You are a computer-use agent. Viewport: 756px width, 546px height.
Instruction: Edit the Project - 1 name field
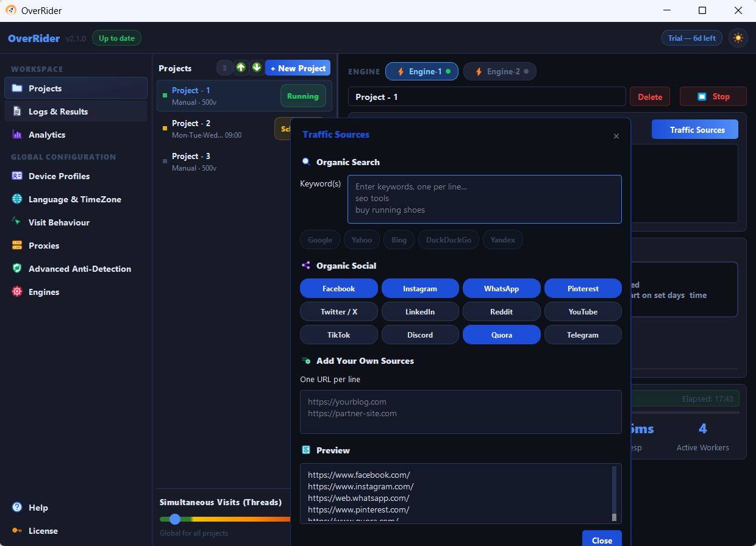tap(487, 97)
